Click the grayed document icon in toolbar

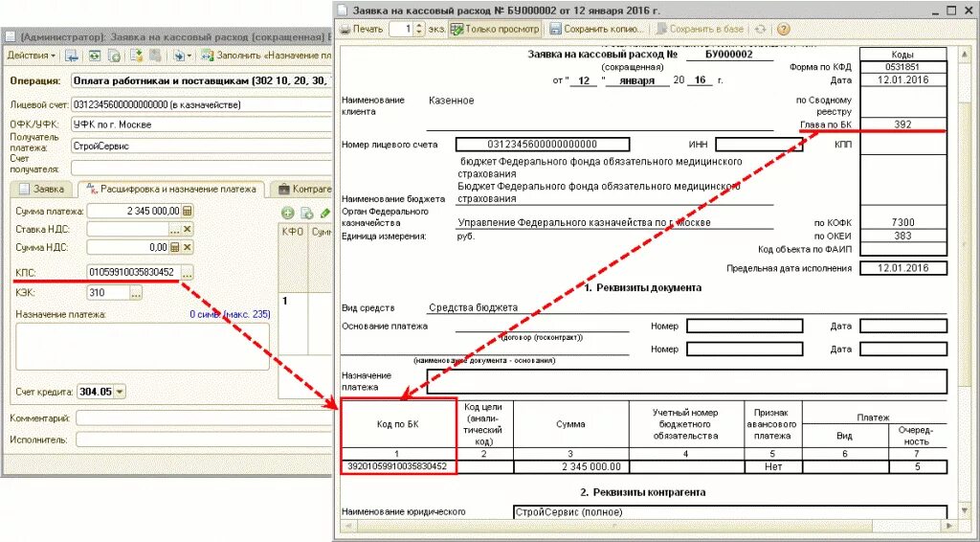tap(154, 56)
